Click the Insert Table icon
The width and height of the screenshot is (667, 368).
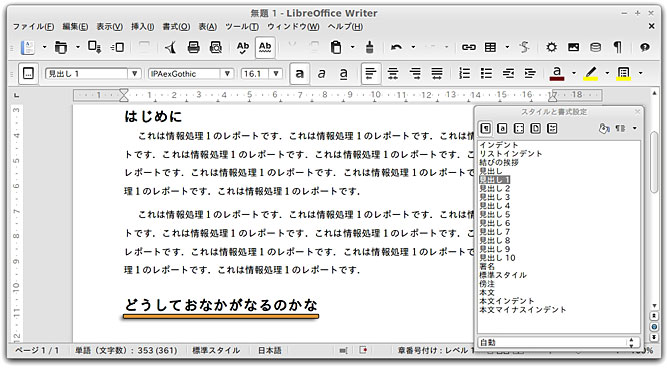click(x=490, y=47)
